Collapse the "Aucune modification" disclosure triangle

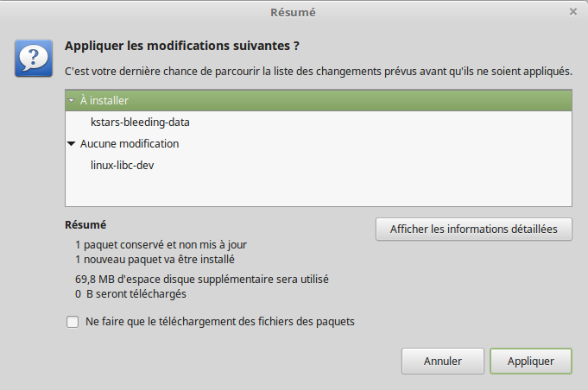71,144
